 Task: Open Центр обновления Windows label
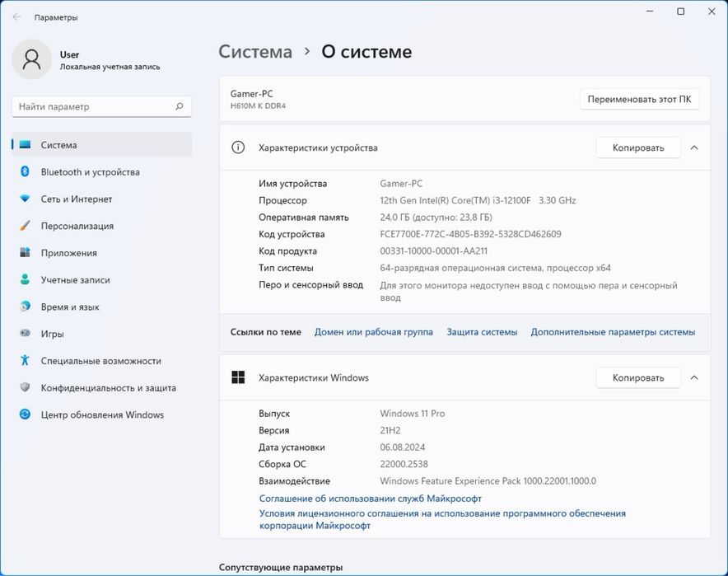click(x=102, y=414)
